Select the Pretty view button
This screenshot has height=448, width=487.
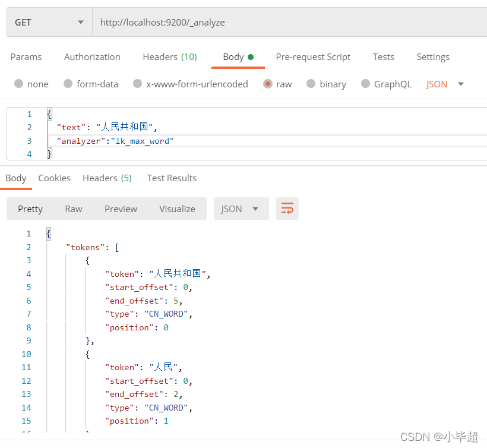click(30, 209)
